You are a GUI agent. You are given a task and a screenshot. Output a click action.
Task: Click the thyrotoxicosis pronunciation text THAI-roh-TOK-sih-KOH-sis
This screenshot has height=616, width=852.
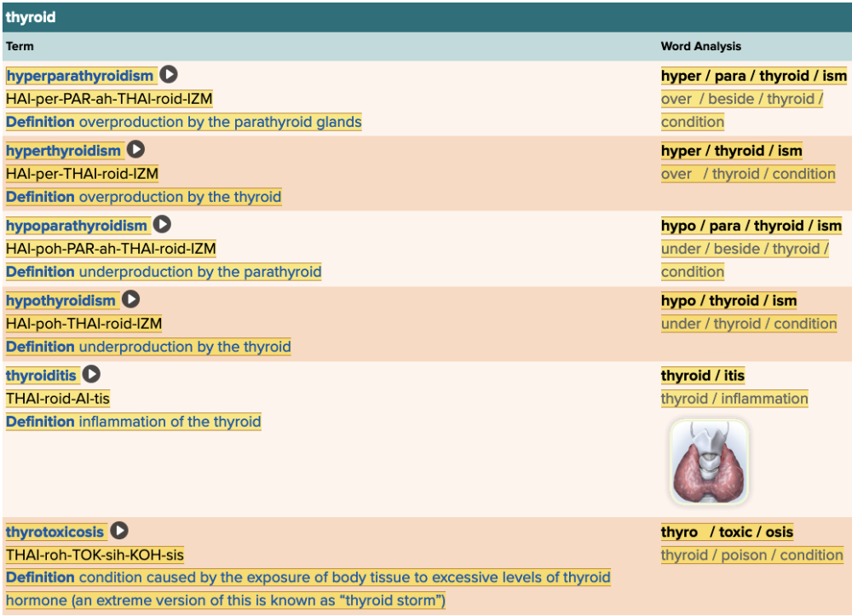(95, 556)
